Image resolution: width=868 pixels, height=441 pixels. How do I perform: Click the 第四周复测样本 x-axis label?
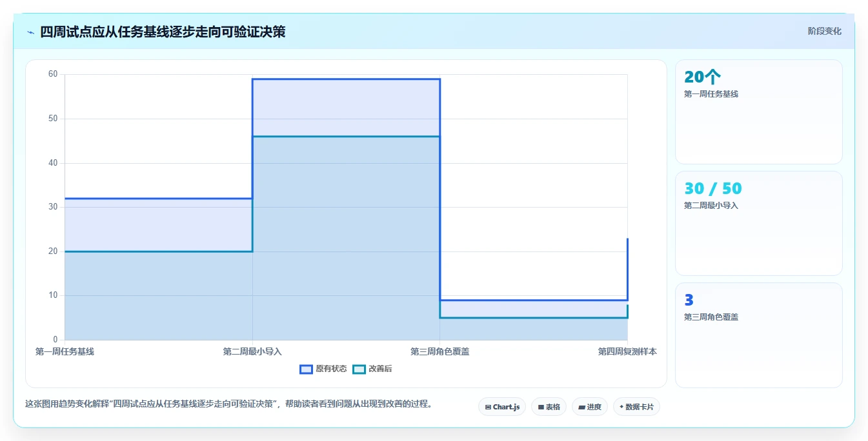coord(627,351)
